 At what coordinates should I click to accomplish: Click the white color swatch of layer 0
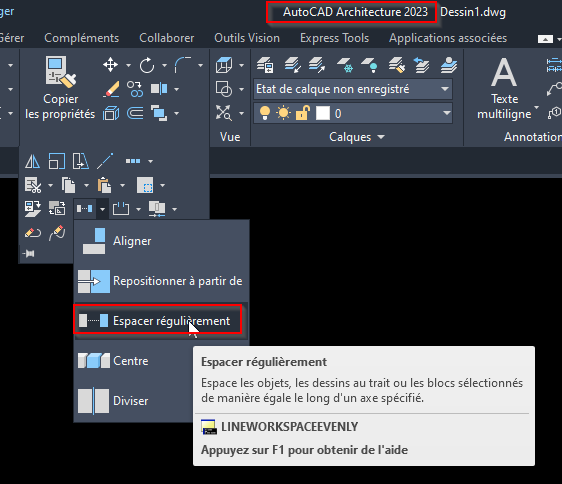tap(323, 113)
